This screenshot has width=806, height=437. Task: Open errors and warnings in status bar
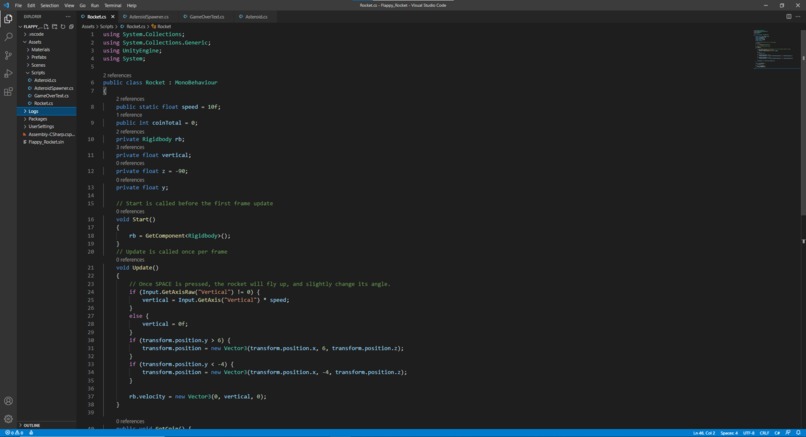[14, 433]
